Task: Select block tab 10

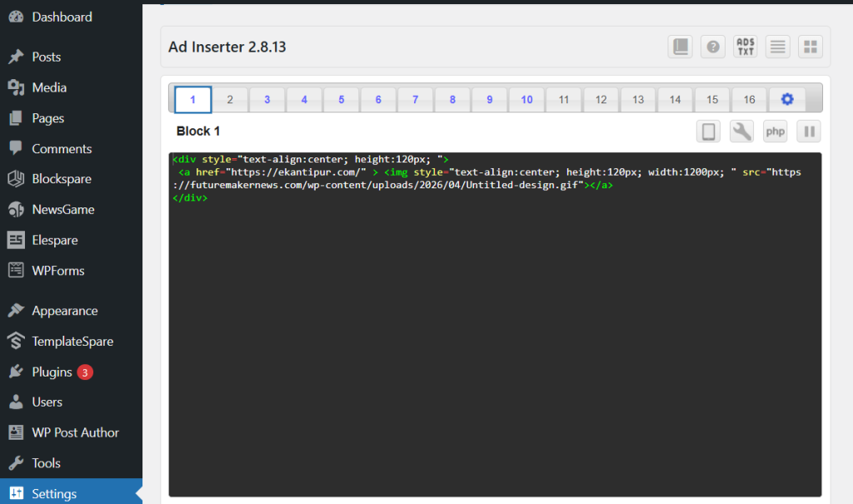Action: click(x=526, y=99)
